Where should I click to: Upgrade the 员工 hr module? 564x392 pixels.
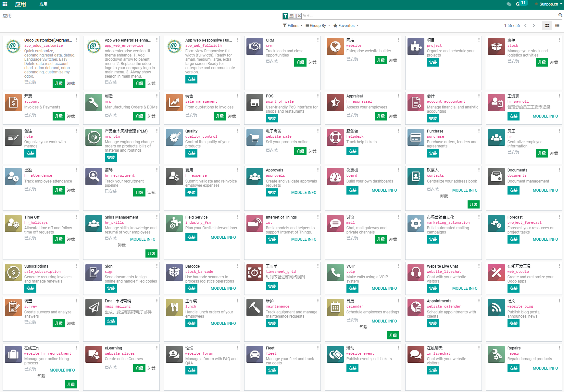coord(542,153)
